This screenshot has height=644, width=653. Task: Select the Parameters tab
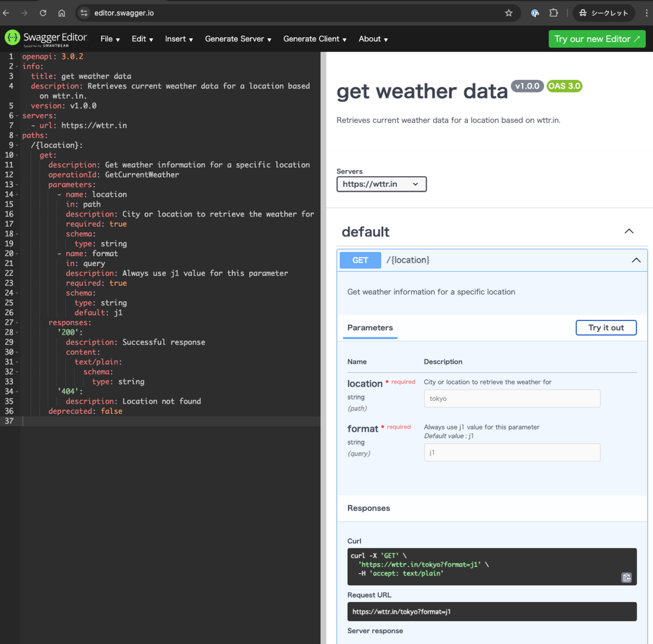[370, 328]
